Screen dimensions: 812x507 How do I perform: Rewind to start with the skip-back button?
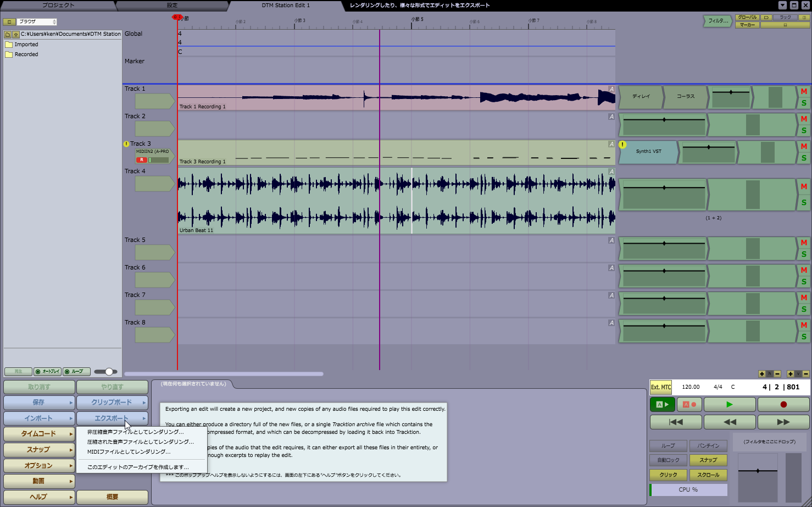pyautogui.click(x=676, y=422)
